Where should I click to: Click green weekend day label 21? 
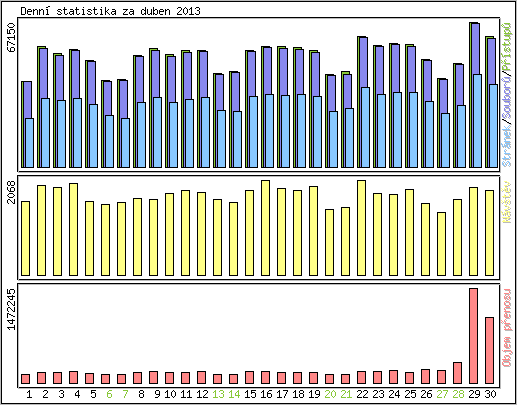(346, 394)
